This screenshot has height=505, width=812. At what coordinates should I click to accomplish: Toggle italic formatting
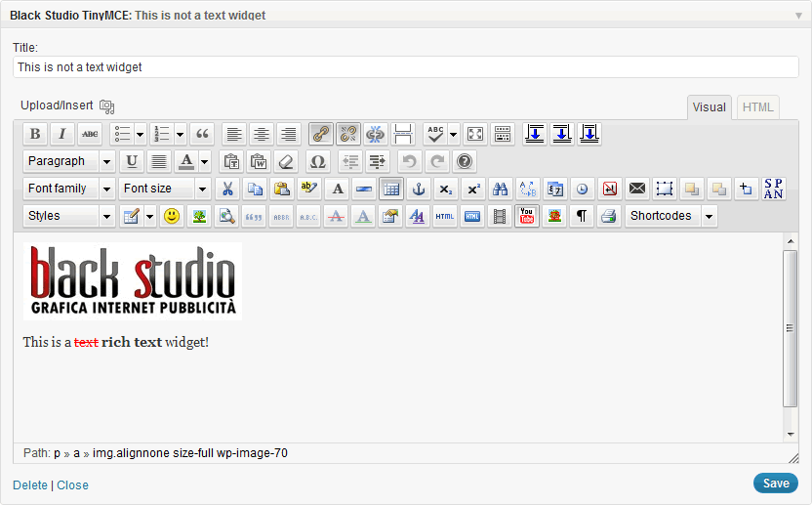coord(62,134)
